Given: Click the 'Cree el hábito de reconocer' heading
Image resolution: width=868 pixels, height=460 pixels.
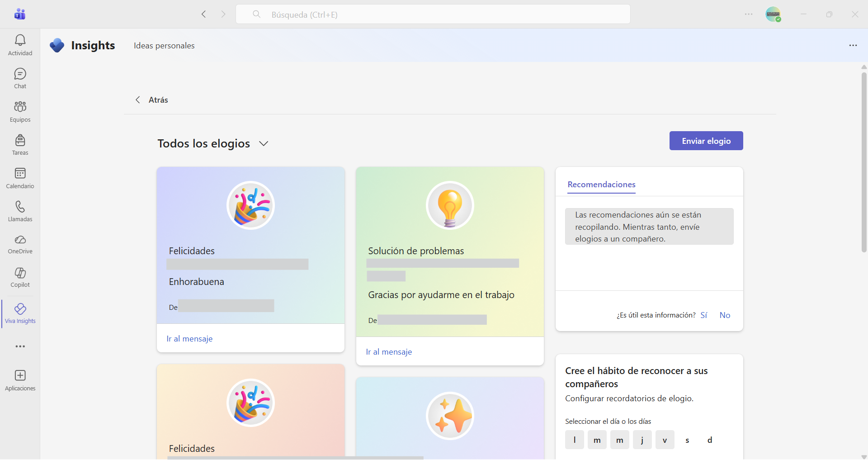Looking at the screenshot, I should click(637, 377).
